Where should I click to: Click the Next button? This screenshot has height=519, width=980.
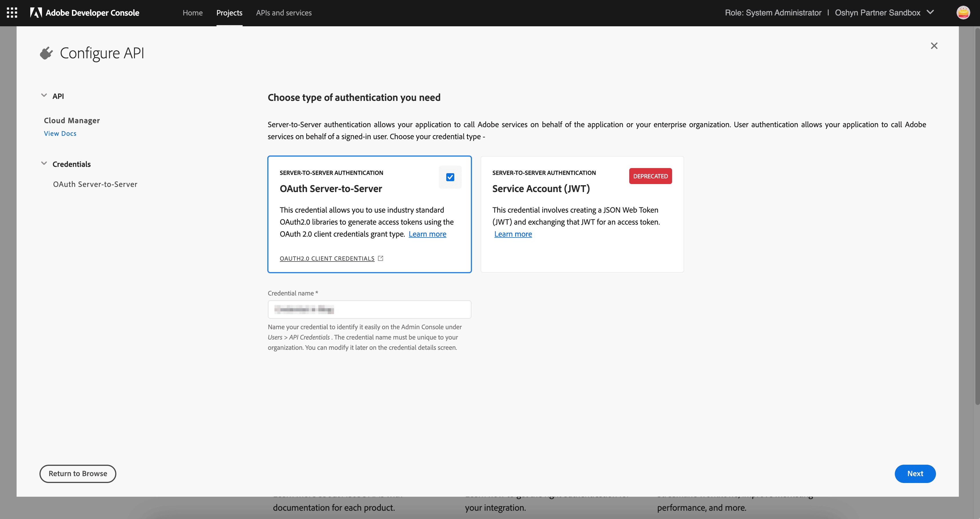tap(915, 473)
